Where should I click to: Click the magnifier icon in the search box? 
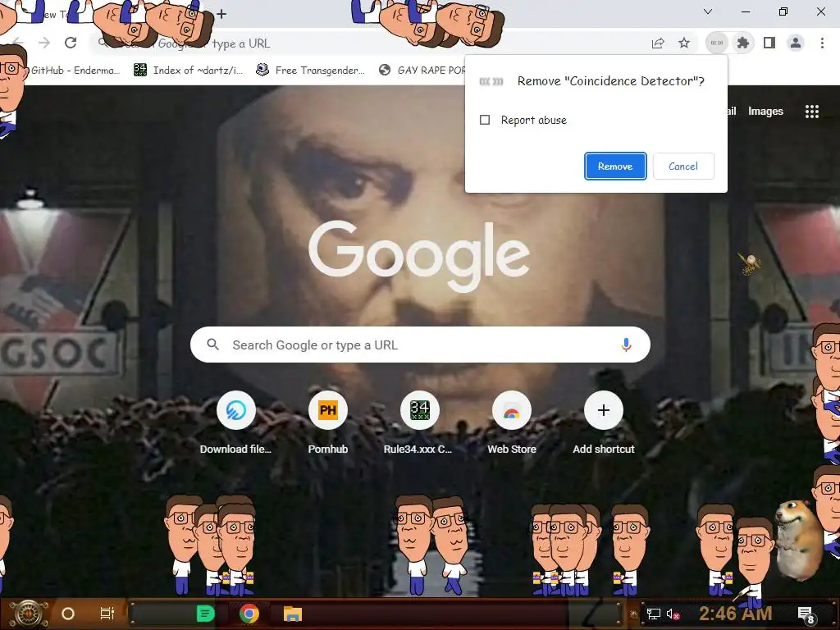(212, 345)
